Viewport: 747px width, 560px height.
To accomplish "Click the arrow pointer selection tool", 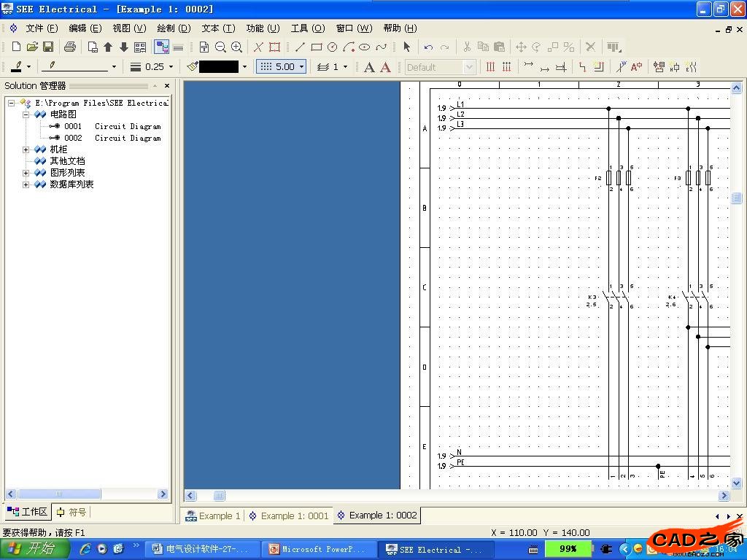I will pyautogui.click(x=406, y=47).
